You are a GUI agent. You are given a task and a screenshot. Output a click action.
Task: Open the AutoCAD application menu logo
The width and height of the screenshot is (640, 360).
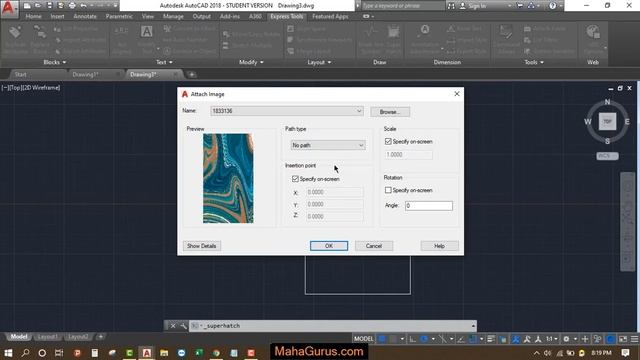(x=9, y=8)
